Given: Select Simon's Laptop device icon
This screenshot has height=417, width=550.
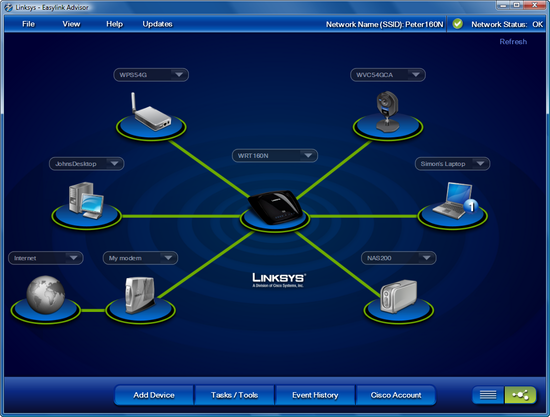Looking at the screenshot, I should 452,201.
